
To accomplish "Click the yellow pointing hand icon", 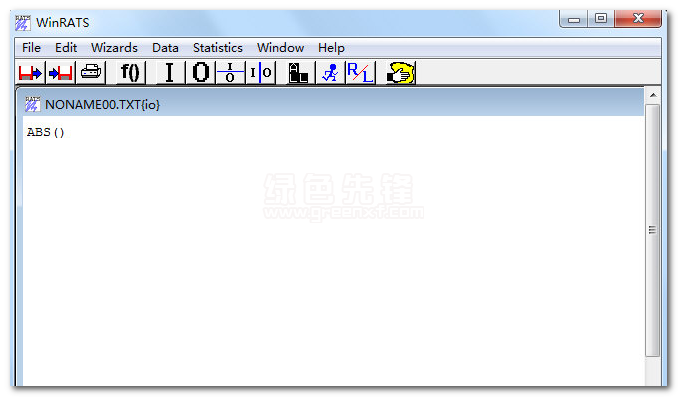I will pyautogui.click(x=400, y=72).
